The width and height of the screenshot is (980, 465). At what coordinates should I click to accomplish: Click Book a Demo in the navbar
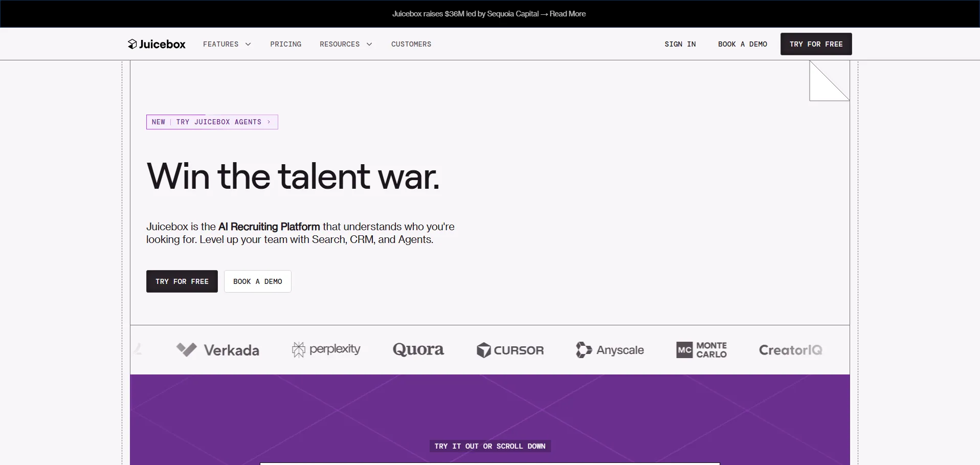(x=742, y=45)
